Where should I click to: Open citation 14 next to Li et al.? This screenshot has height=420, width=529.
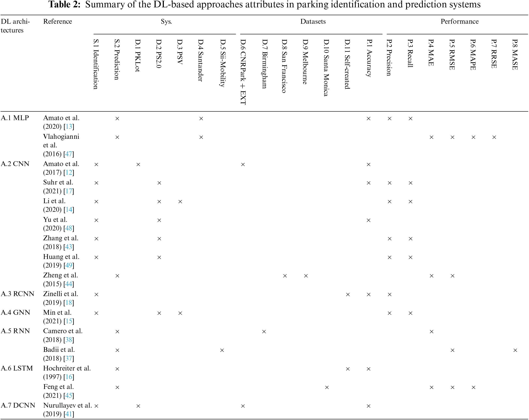(x=69, y=210)
